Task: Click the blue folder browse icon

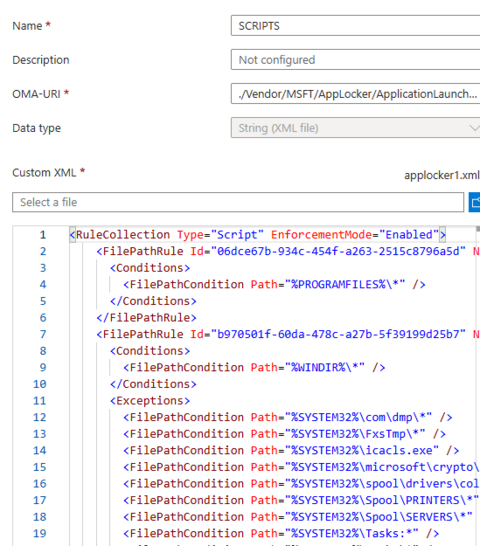Action: click(x=474, y=202)
